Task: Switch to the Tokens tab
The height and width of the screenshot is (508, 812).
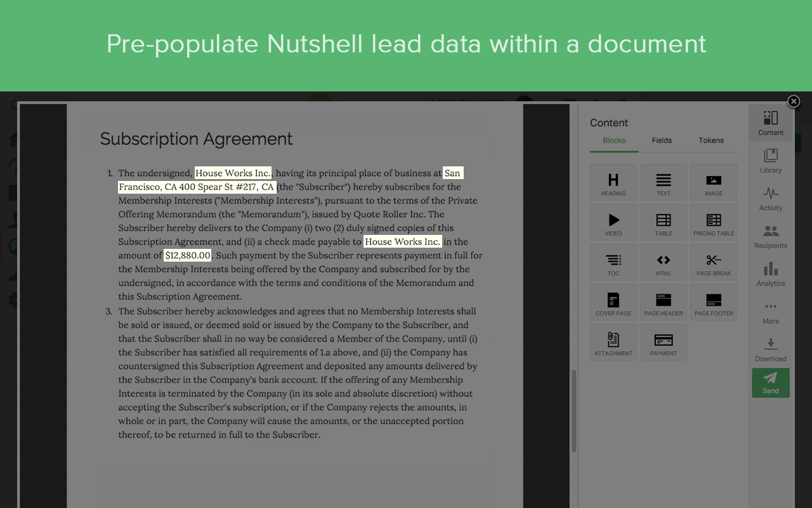Action: tap(711, 140)
